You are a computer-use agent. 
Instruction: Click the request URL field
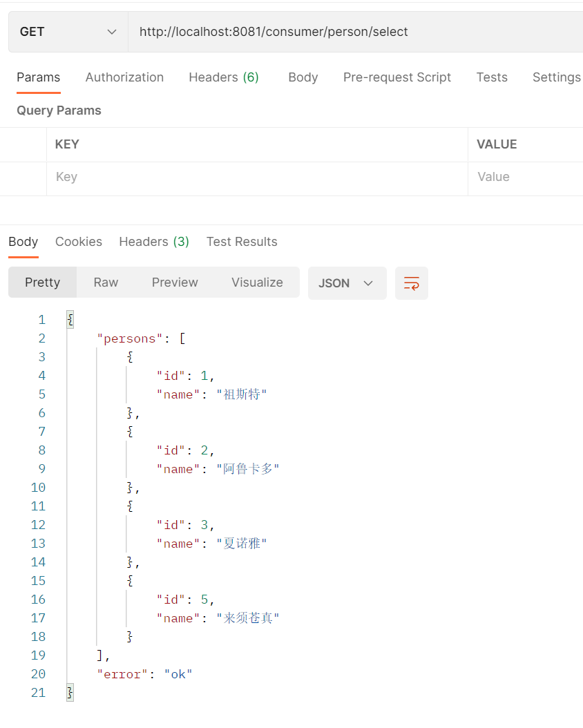[x=355, y=32]
